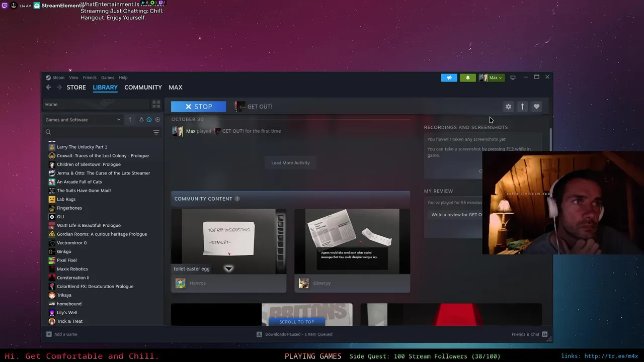Image resolution: width=644 pixels, height=362 pixels.
Task: Open Friends & Chat
Action: [x=529, y=334]
